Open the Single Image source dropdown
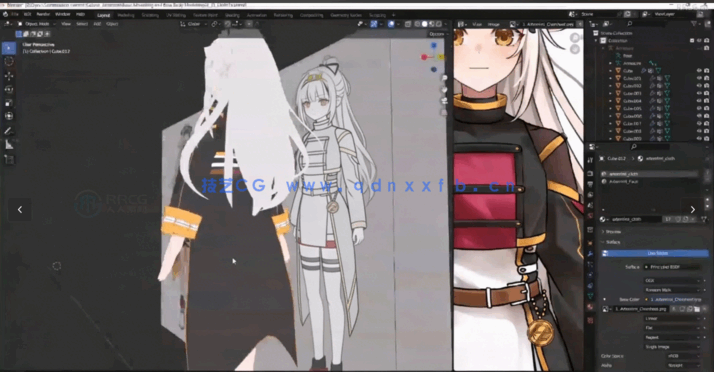The height and width of the screenshot is (372, 714). (x=672, y=347)
